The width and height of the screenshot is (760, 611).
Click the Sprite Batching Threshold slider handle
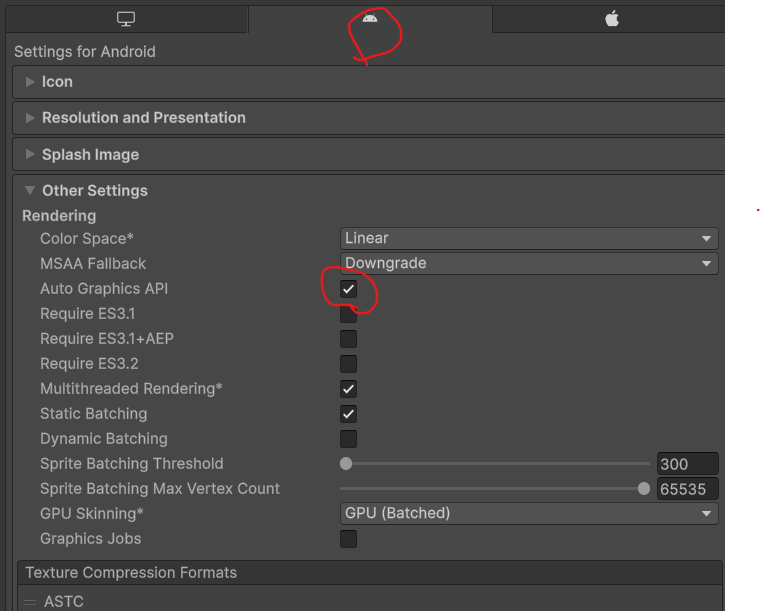click(x=346, y=464)
